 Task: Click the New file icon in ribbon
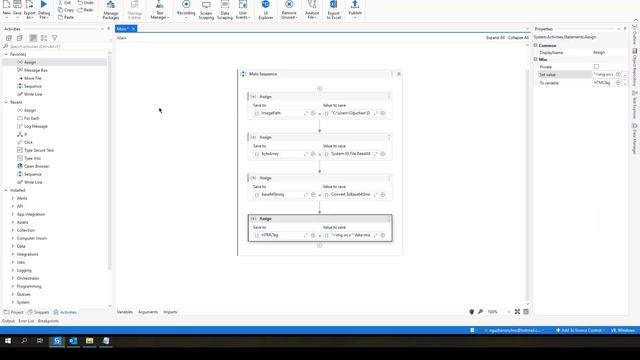tap(7, 5)
